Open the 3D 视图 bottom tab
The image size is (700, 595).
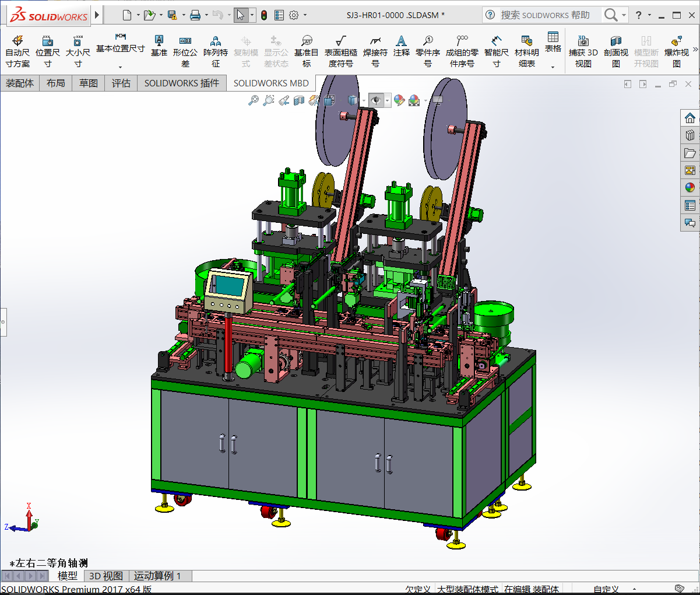pyautogui.click(x=106, y=576)
